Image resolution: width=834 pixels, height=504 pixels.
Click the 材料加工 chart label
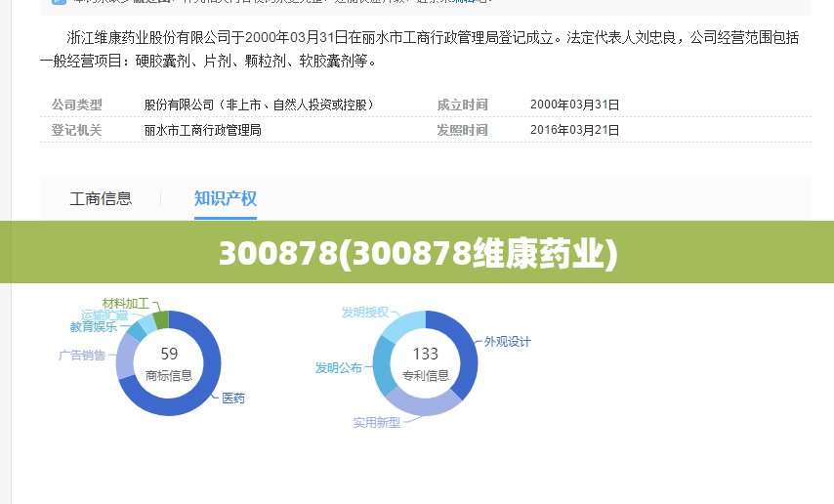pyautogui.click(x=126, y=304)
